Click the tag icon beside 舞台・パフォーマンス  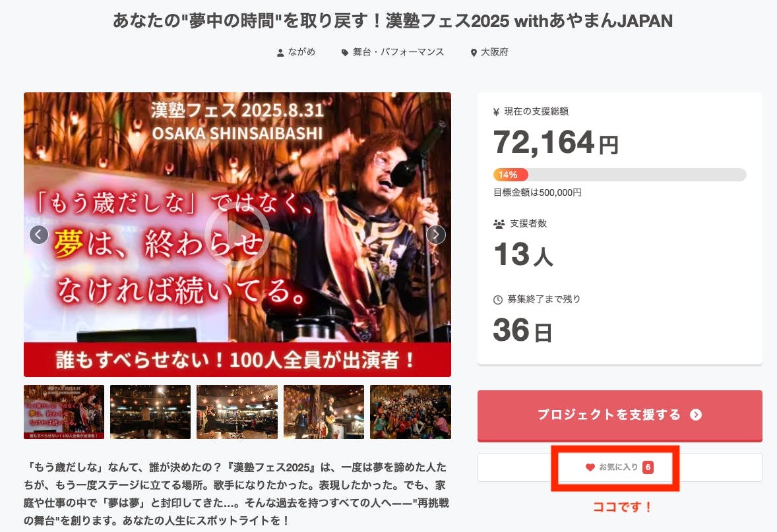(x=345, y=53)
